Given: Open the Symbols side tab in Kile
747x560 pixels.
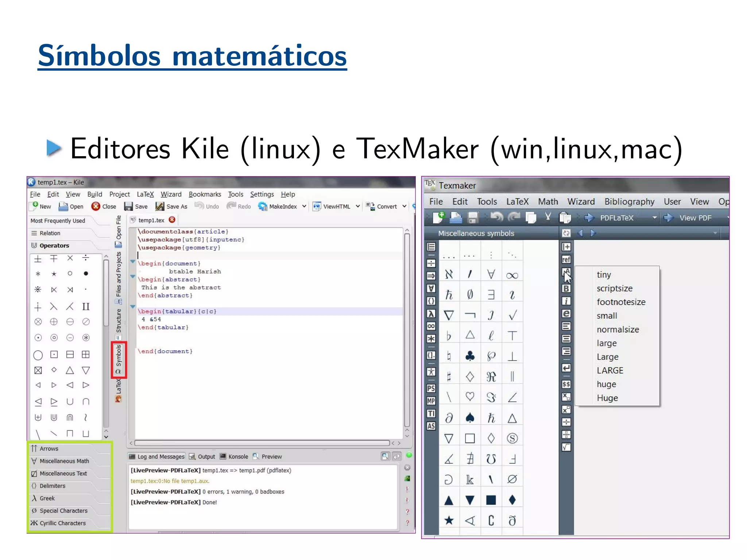Looking at the screenshot, I should [x=119, y=360].
